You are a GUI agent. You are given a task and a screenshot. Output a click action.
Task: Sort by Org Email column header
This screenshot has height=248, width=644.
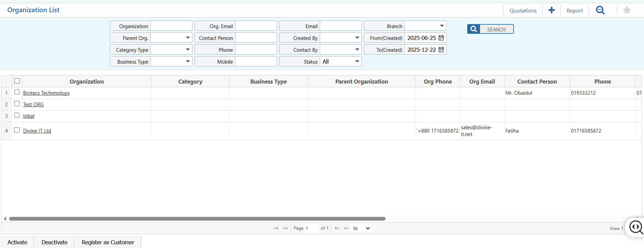[482, 82]
